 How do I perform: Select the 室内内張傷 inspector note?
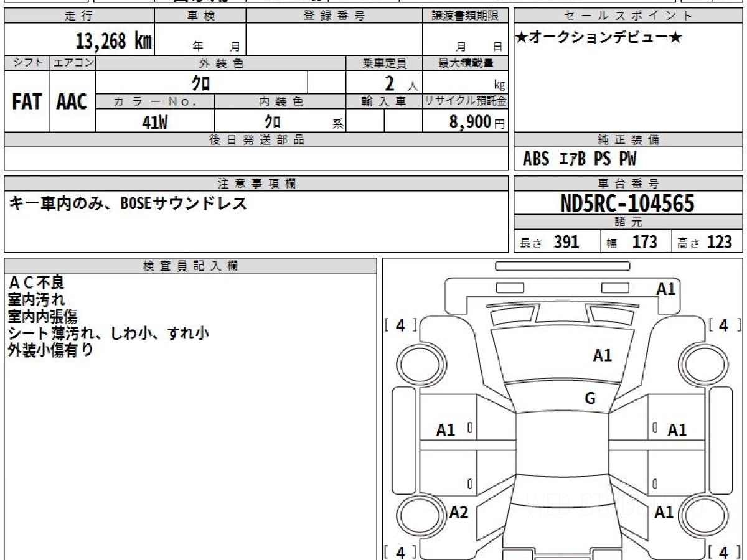tap(43, 317)
